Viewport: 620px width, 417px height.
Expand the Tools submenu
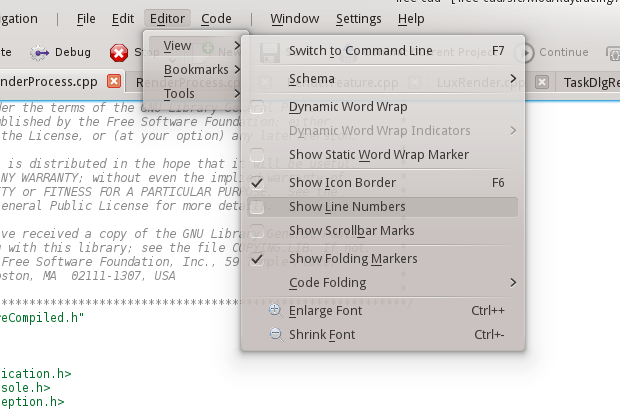195,94
